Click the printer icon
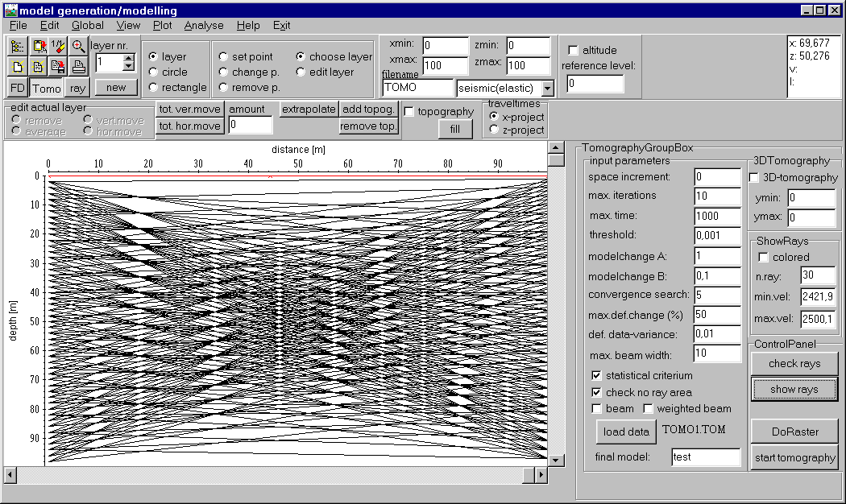Image resolution: width=846 pixels, height=504 pixels. coord(77,67)
